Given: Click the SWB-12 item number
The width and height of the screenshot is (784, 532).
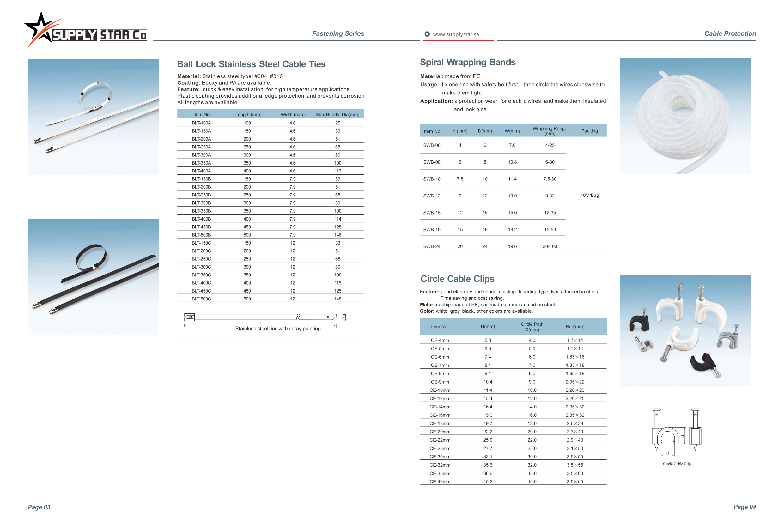Looking at the screenshot, I should [x=432, y=196].
